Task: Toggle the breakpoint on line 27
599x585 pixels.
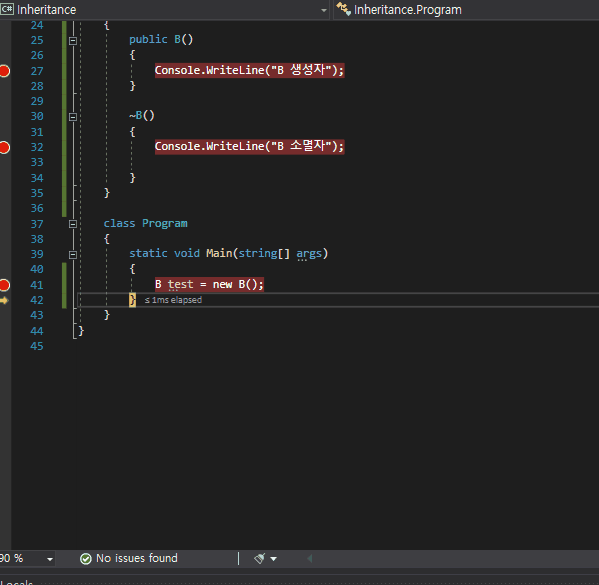Action: (4, 71)
